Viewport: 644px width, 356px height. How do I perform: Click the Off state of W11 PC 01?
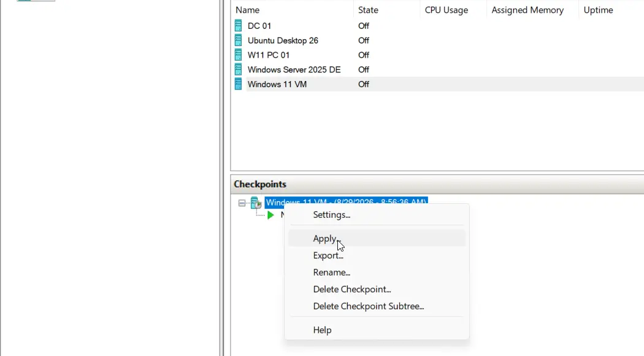364,55
